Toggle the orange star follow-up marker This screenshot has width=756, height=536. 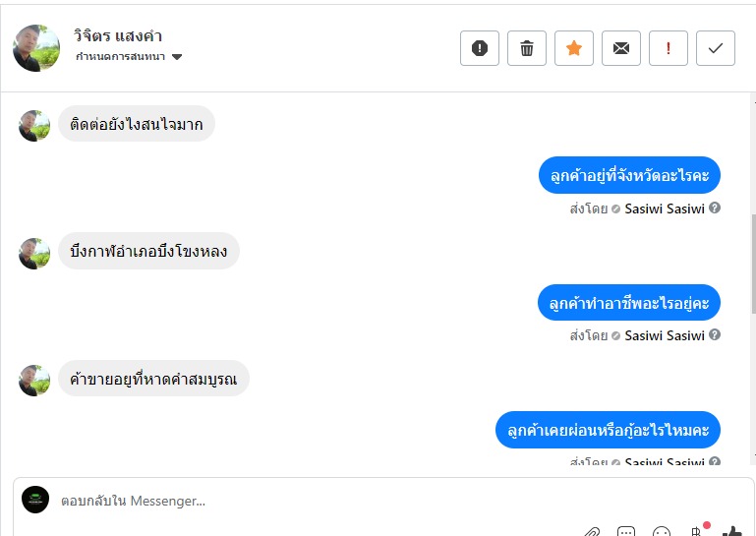click(574, 48)
